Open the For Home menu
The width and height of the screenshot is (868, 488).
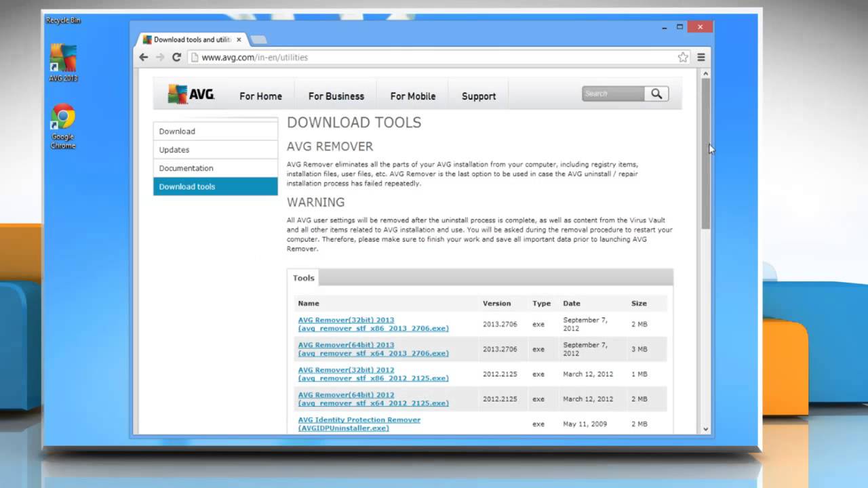(260, 96)
